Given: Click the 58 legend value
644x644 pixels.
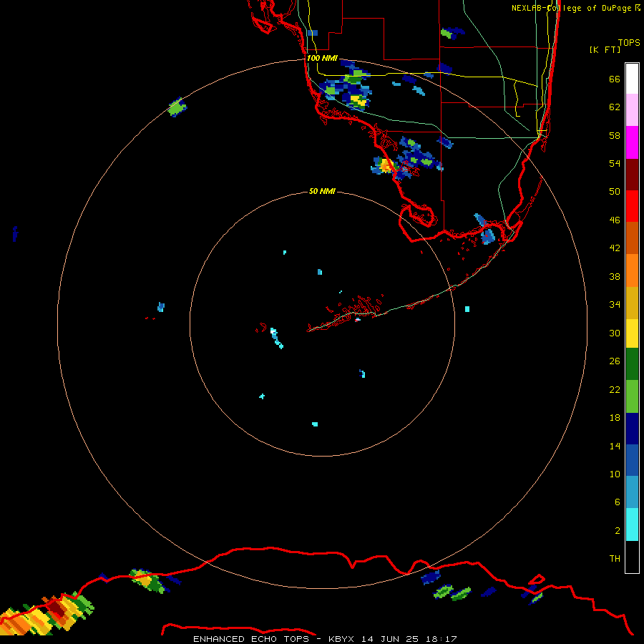Looking at the screenshot, I should pyautogui.click(x=615, y=135).
